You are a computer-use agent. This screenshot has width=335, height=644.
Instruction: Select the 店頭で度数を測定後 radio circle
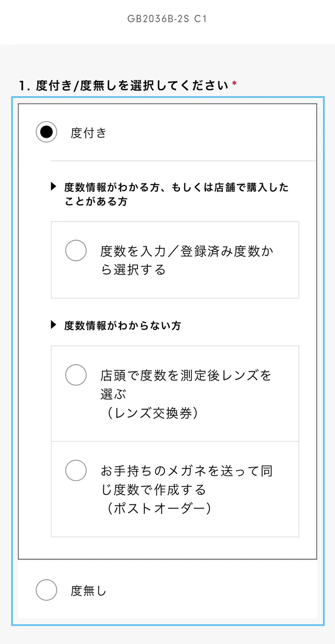(x=76, y=375)
